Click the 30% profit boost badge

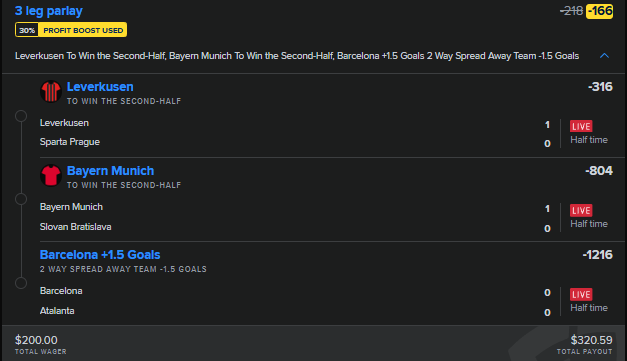coord(27,30)
